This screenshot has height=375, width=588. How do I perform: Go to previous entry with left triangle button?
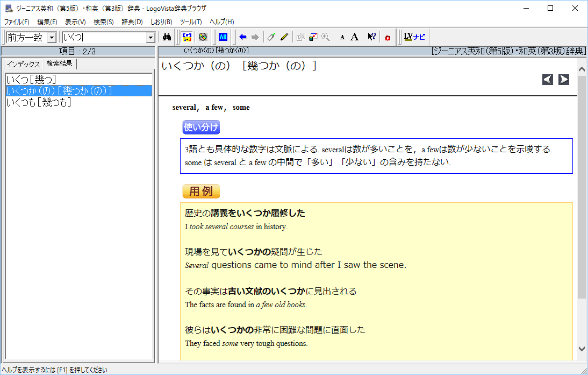pos(548,80)
